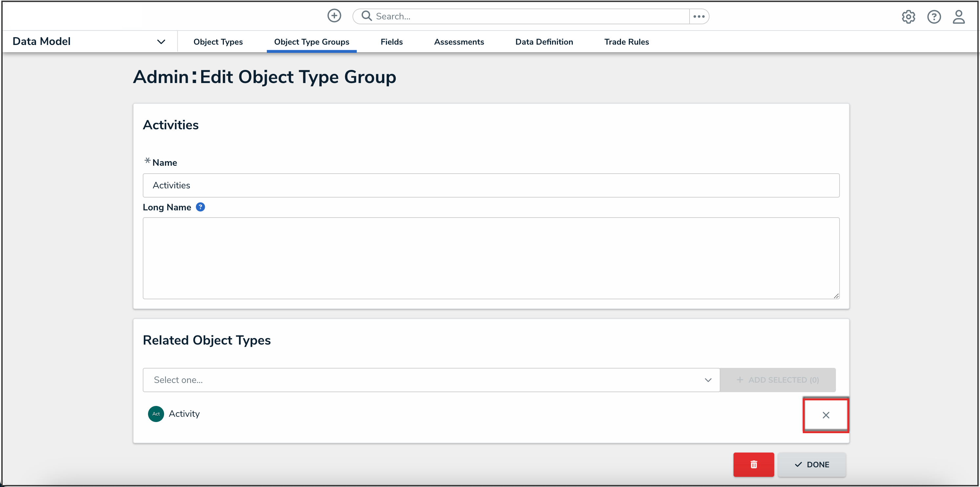
Task: Open the help question mark icon
Action: coord(934,17)
